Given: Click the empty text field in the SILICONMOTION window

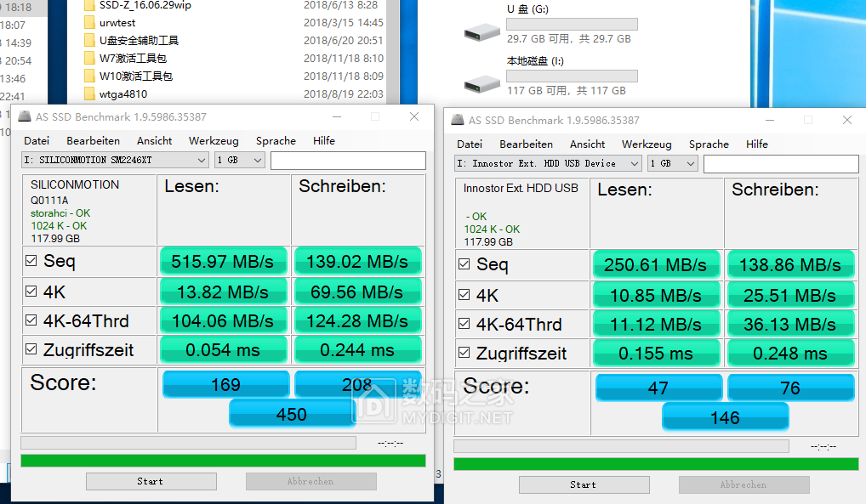Looking at the screenshot, I should click(348, 160).
